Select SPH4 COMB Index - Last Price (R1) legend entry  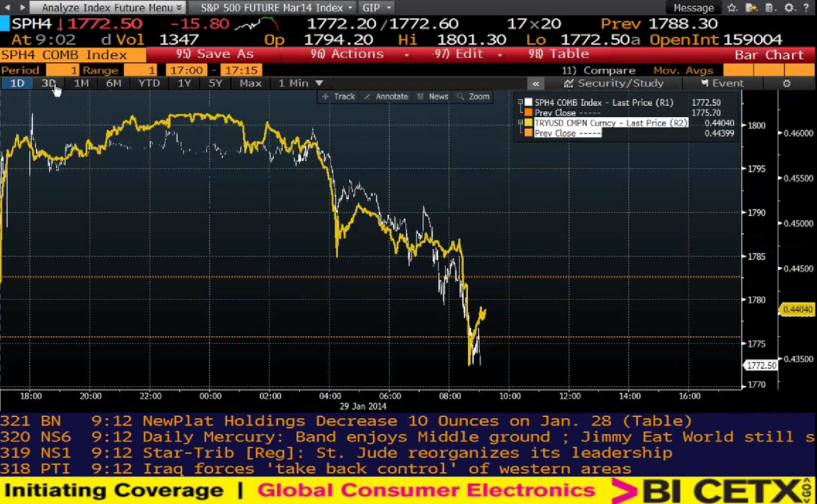604,103
